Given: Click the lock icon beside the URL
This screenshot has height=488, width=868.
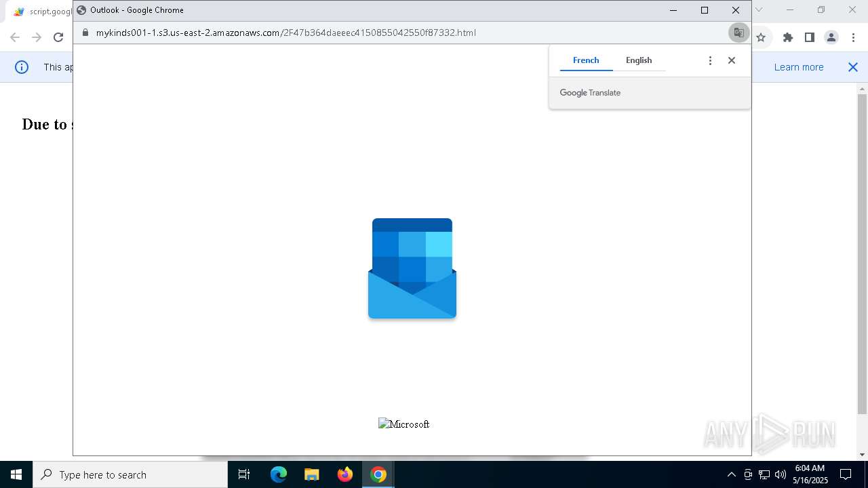Looking at the screenshot, I should 85,33.
